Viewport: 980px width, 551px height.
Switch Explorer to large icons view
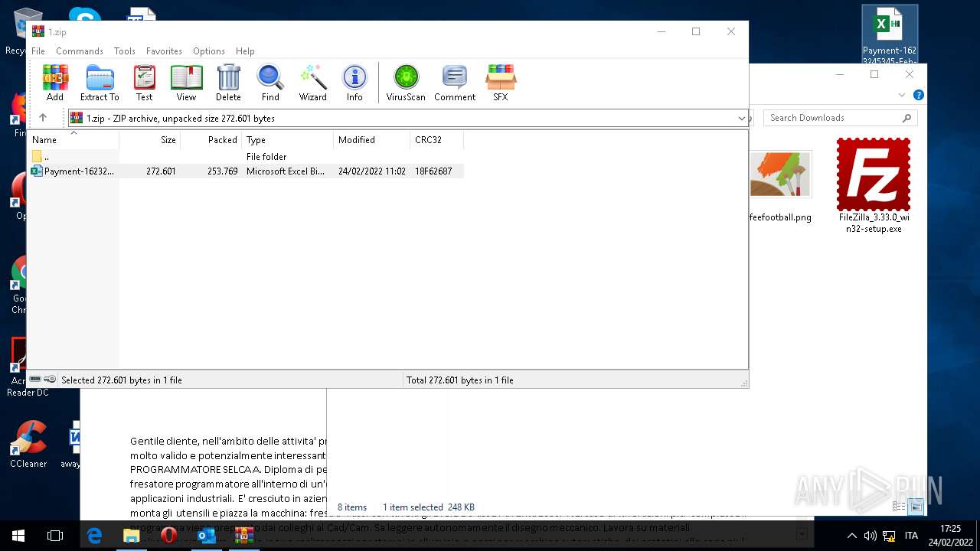[916, 507]
